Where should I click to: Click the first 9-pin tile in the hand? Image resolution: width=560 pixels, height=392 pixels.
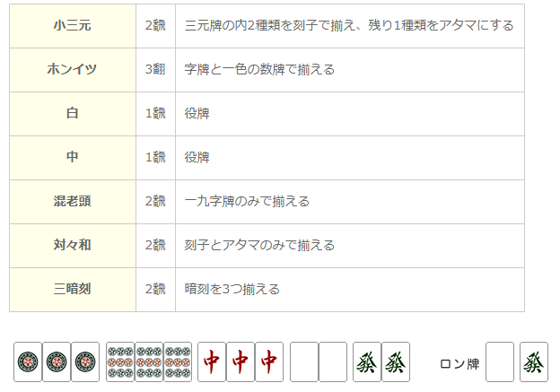[120, 362]
